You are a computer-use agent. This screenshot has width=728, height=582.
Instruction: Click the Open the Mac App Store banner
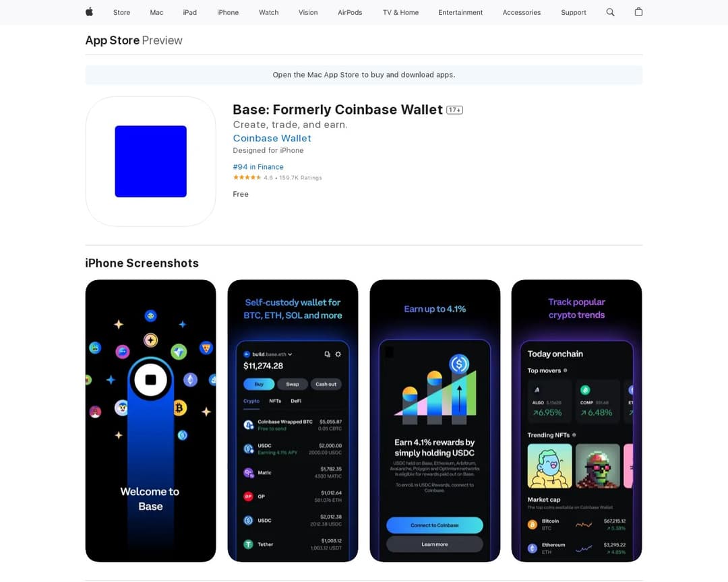coord(364,75)
